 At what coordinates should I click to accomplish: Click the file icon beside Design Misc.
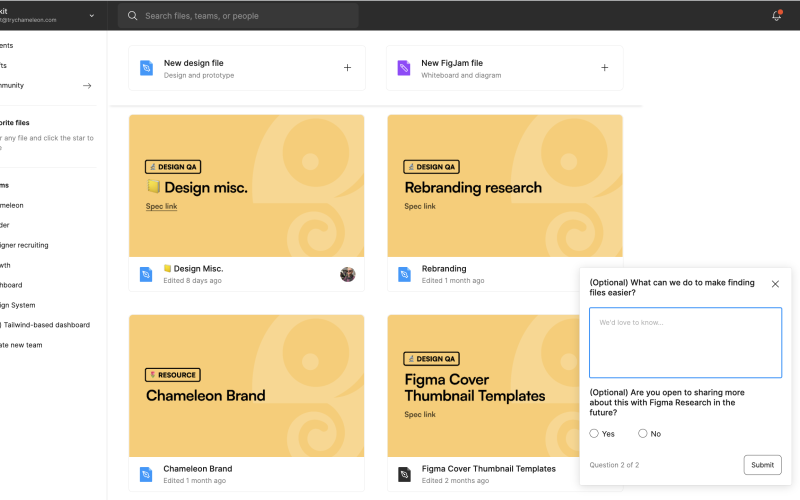pos(146,274)
